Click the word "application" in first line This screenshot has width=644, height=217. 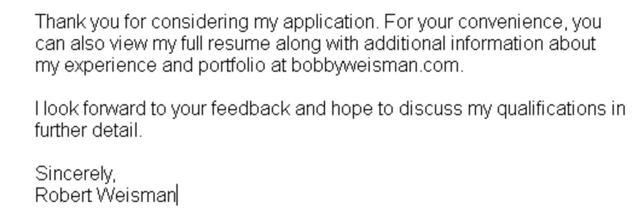click(329, 22)
